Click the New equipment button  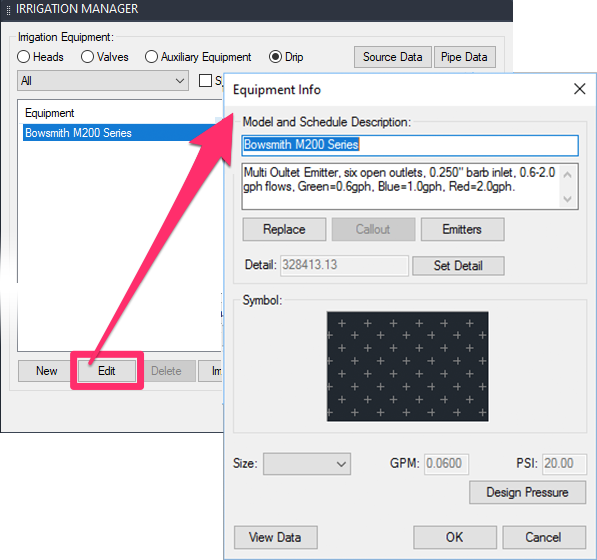pyautogui.click(x=46, y=371)
